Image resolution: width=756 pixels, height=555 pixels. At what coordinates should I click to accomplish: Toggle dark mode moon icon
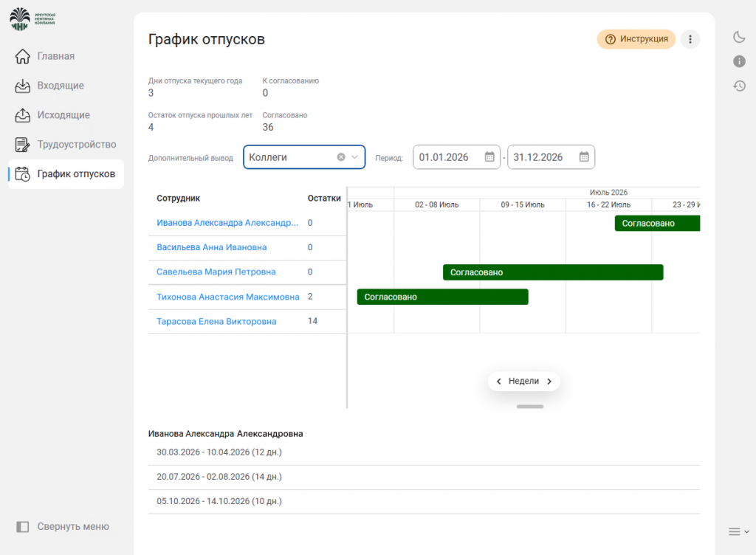[739, 37]
